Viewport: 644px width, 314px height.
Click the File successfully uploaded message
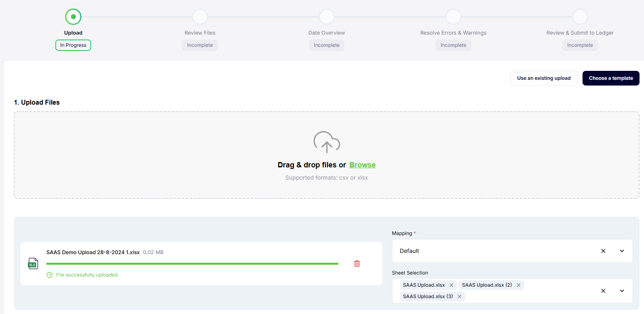point(87,275)
